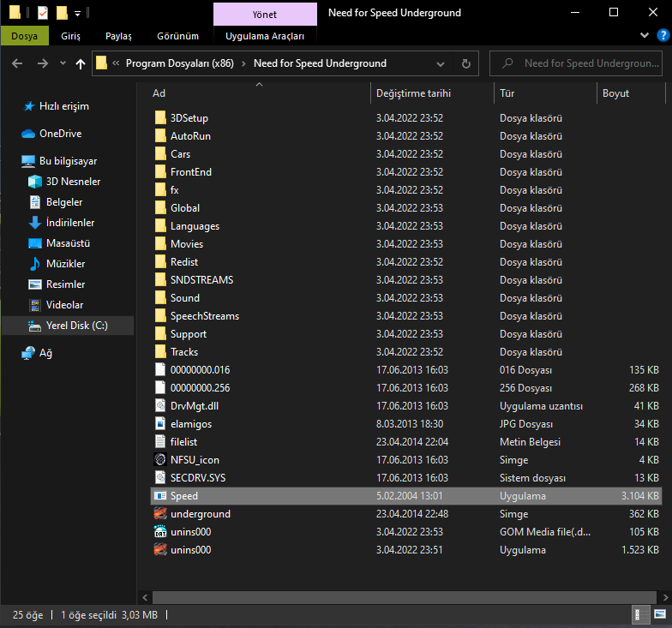Sort by Boyut column header
Screen dimensions: 672x628
coord(631,93)
